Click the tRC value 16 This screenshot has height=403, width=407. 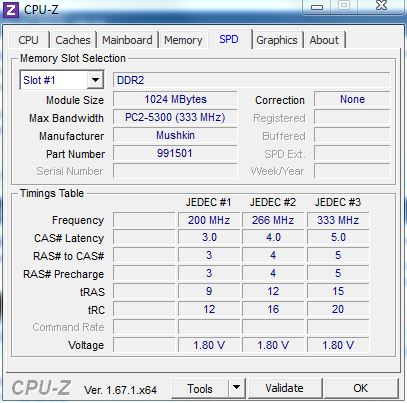coord(273,309)
